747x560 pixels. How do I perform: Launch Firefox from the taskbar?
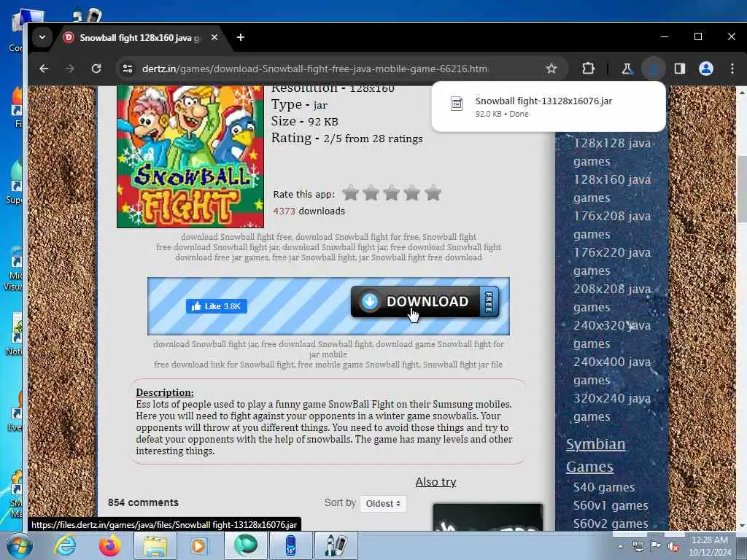pyautogui.click(x=109, y=545)
